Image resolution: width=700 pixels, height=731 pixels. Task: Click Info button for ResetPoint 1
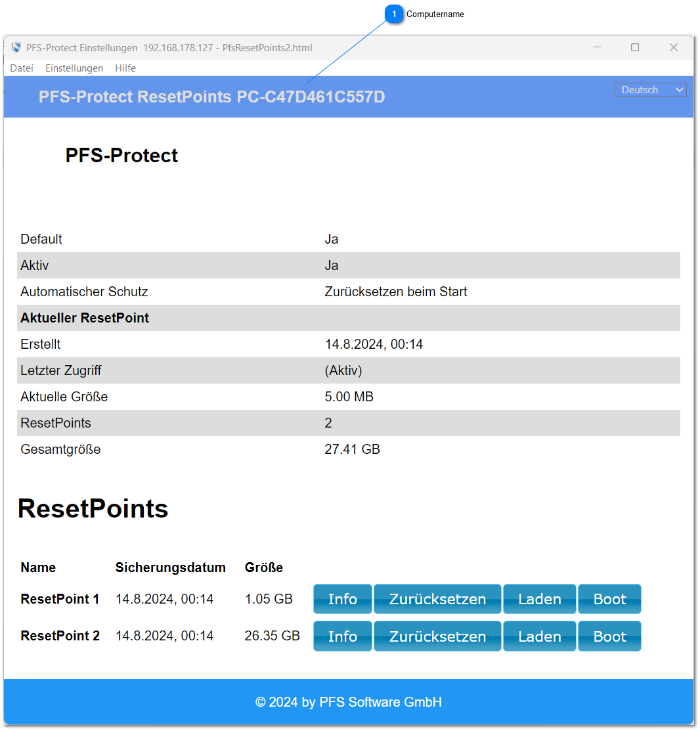pos(343,599)
